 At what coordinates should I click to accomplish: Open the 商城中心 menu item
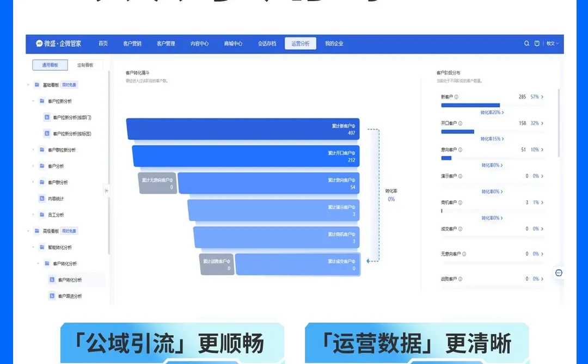click(x=233, y=44)
